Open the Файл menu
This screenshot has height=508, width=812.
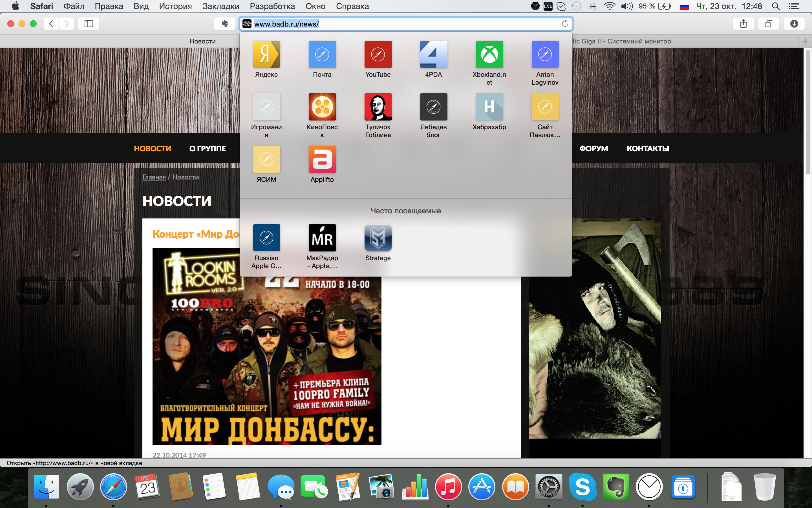coord(74,6)
